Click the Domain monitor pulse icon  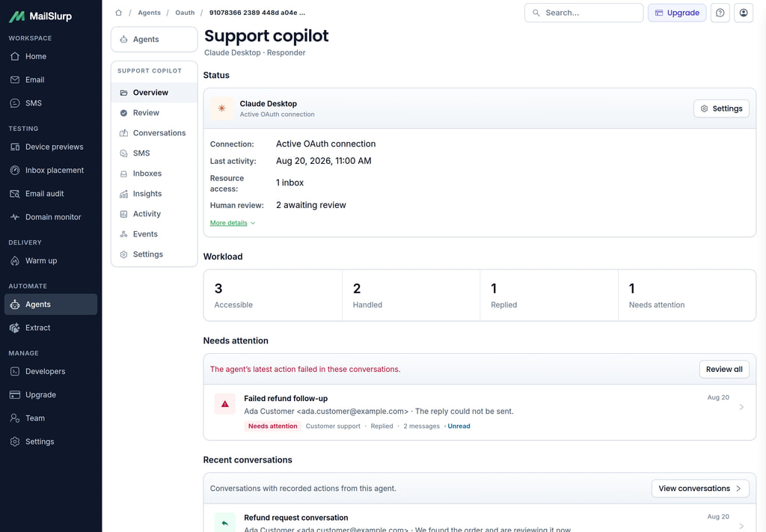pos(15,217)
